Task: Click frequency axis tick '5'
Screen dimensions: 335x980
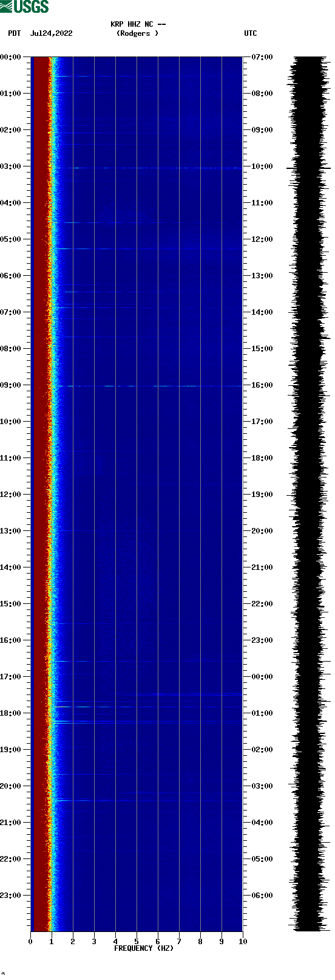Action: [x=137, y=942]
